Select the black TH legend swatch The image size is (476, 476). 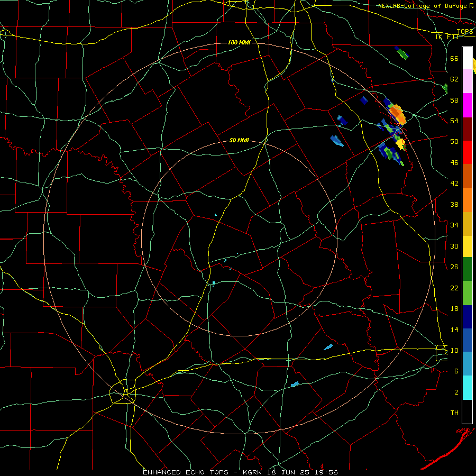tap(467, 411)
